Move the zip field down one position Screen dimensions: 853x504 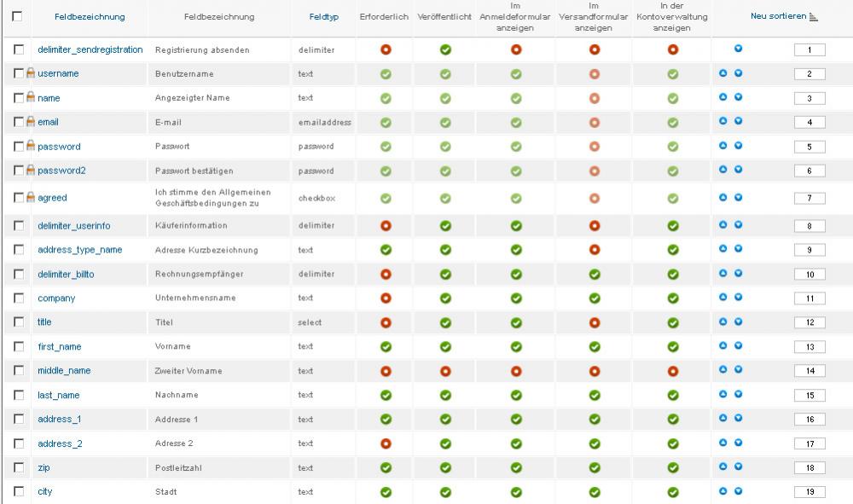738,466
